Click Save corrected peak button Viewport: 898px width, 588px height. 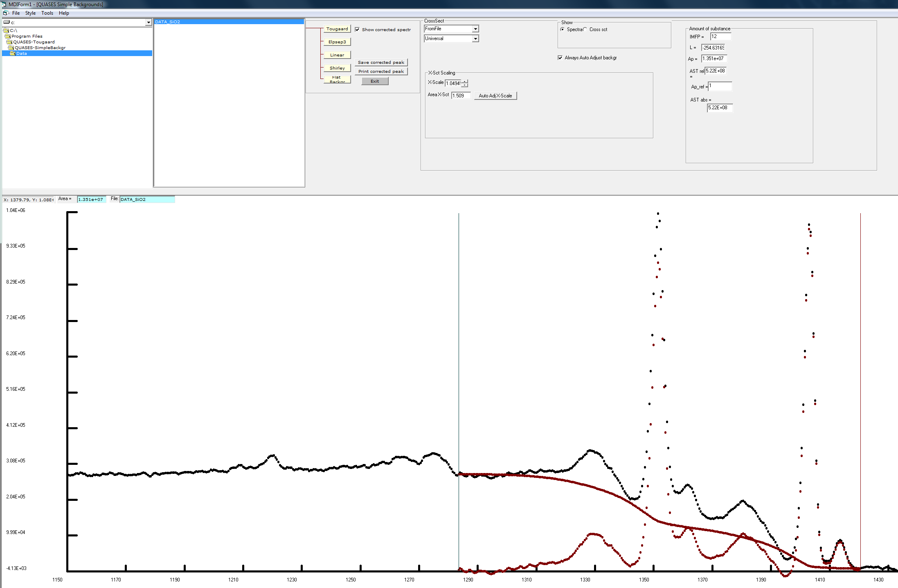[381, 63]
